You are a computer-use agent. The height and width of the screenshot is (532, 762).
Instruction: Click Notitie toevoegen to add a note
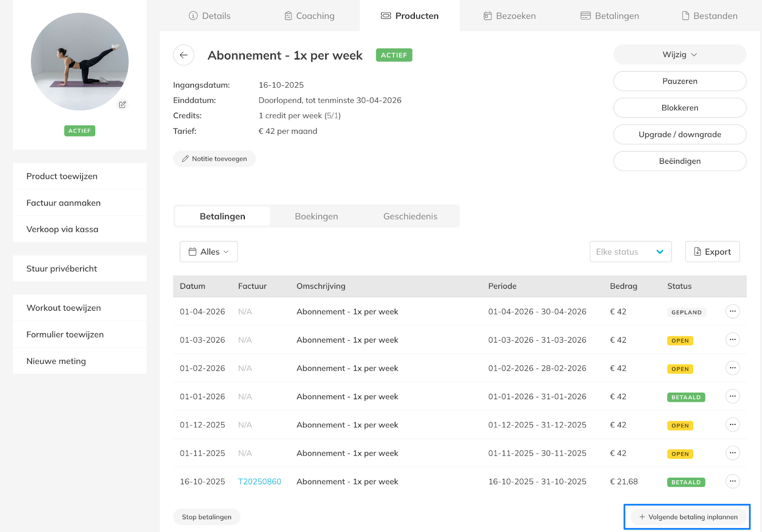[214, 159]
